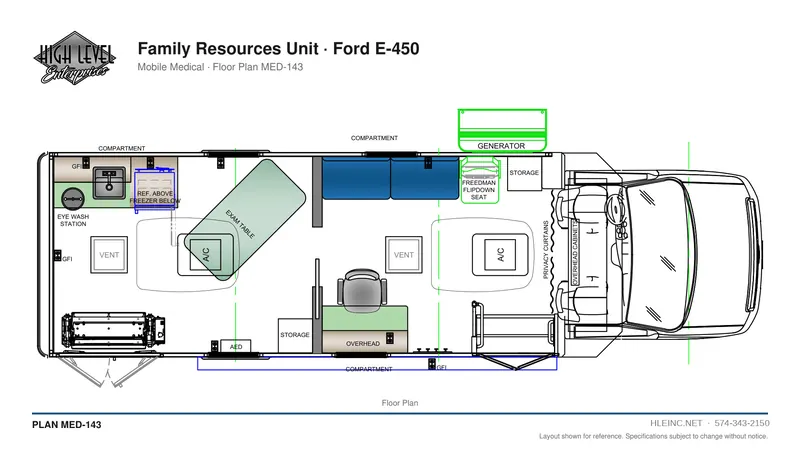Click the layout disclaimer footer text
Viewport: 800px width, 452px height.
click(654, 437)
